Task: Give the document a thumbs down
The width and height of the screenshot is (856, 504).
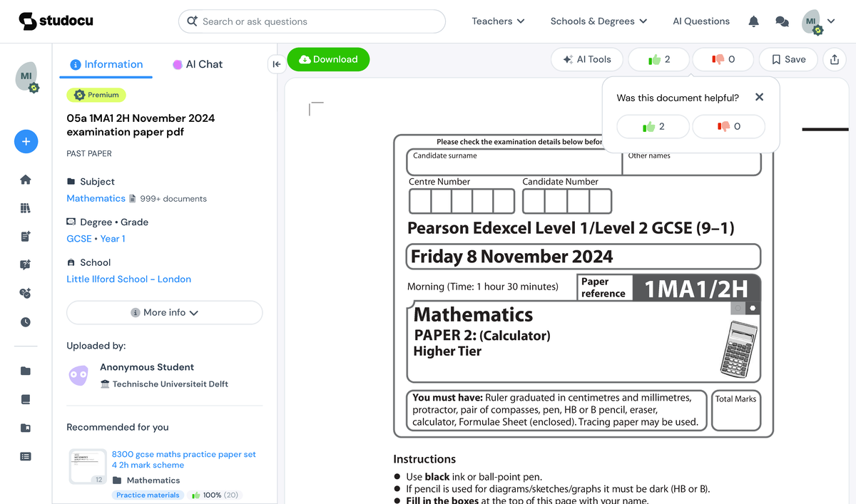Action: click(723, 59)
